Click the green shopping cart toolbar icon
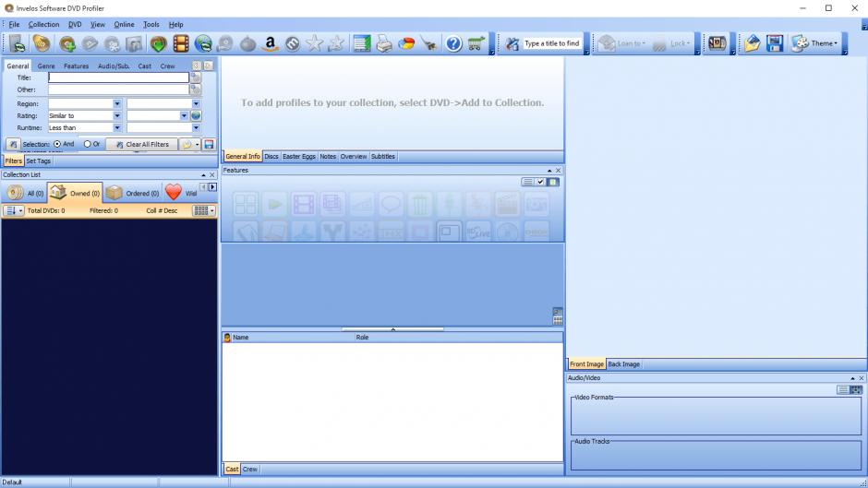This screenshot has width=868, height=488. [x=476, y=43]
